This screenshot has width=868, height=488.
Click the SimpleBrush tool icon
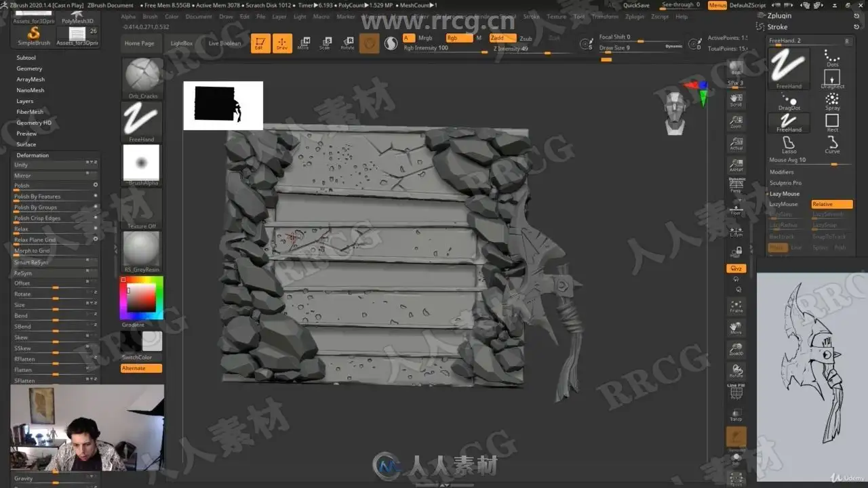33,37
